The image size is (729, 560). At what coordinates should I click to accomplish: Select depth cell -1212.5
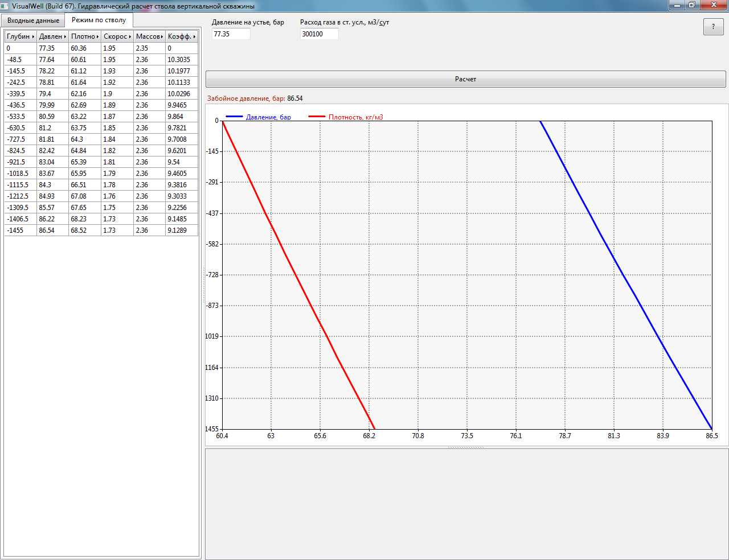coord(21,196)
